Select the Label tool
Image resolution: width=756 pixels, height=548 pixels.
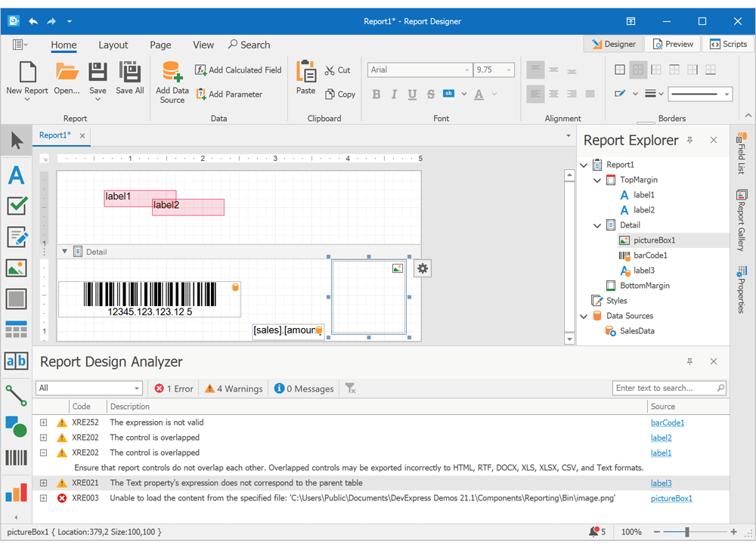[x=16, y=175]
